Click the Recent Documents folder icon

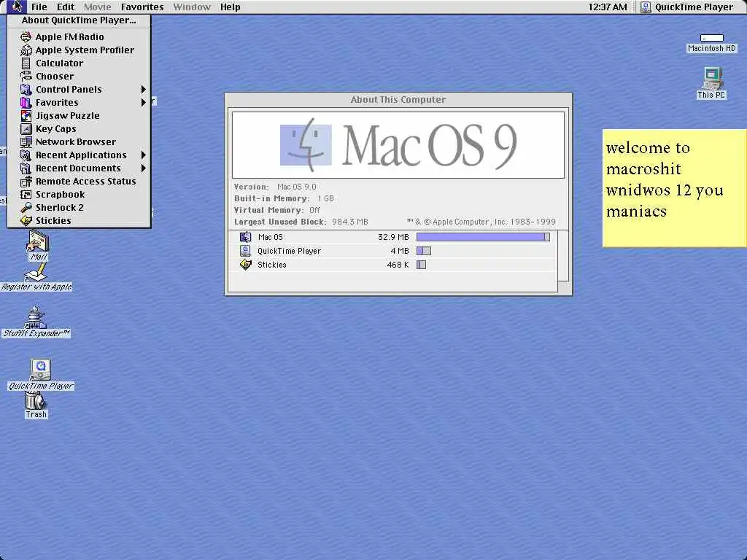click(26, 168)
